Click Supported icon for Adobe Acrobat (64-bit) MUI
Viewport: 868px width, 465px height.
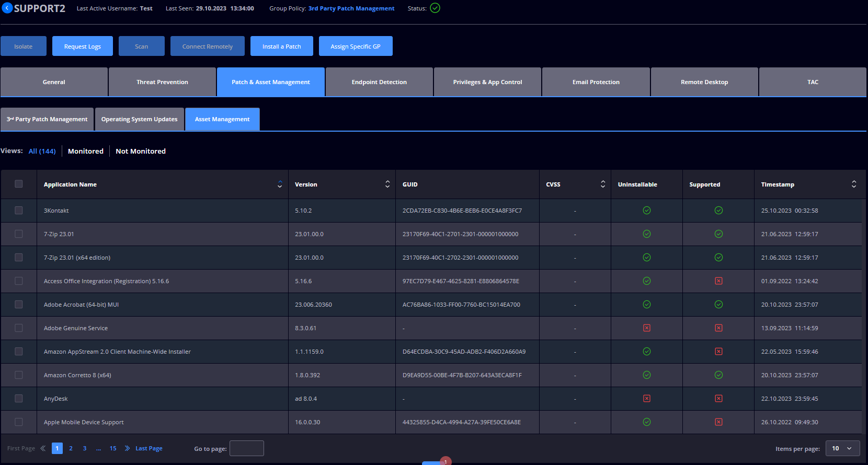(718, 305)
